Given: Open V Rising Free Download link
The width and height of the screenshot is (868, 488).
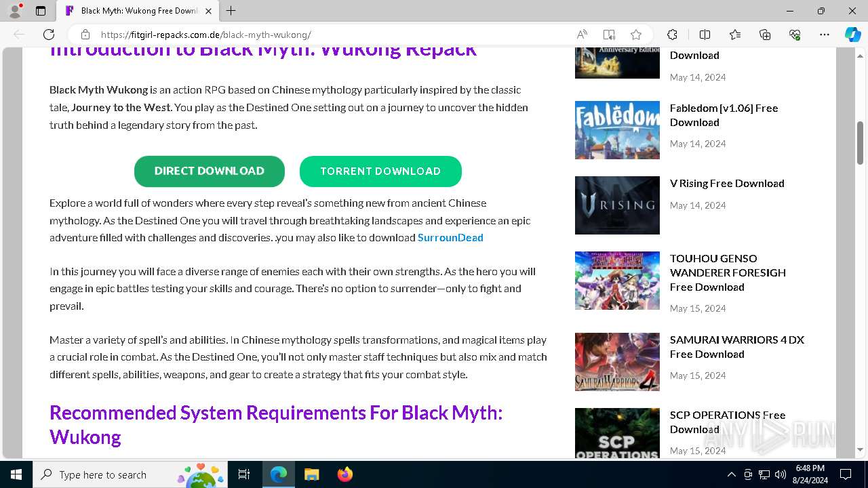Looking at the screenshot, I should [x=727, y=184].
